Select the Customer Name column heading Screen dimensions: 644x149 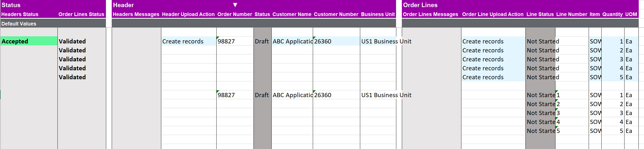[292, 14]
